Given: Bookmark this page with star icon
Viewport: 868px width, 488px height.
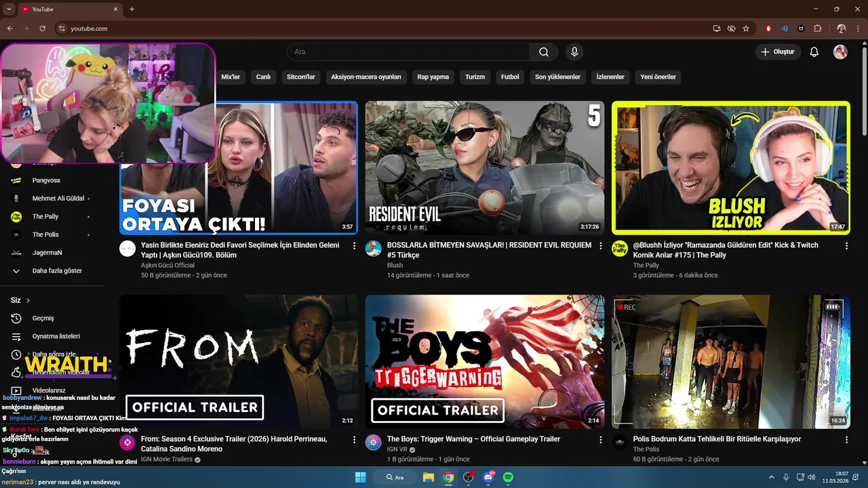Looking at the screenshot, I should (x=746, y=28).
